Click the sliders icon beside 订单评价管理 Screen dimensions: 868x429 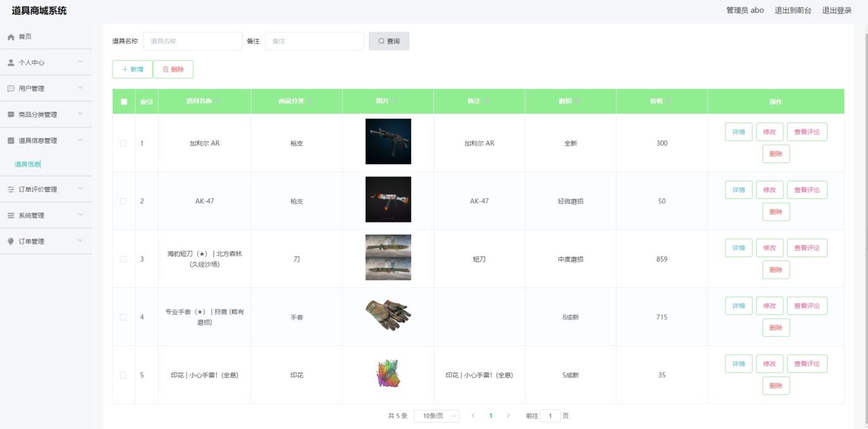(11, 190)
